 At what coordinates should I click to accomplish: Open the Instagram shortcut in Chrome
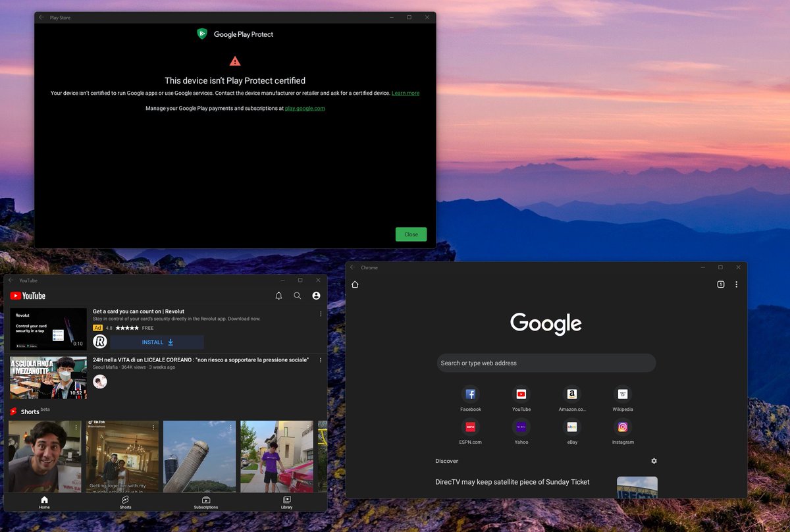tap(623, 431)
